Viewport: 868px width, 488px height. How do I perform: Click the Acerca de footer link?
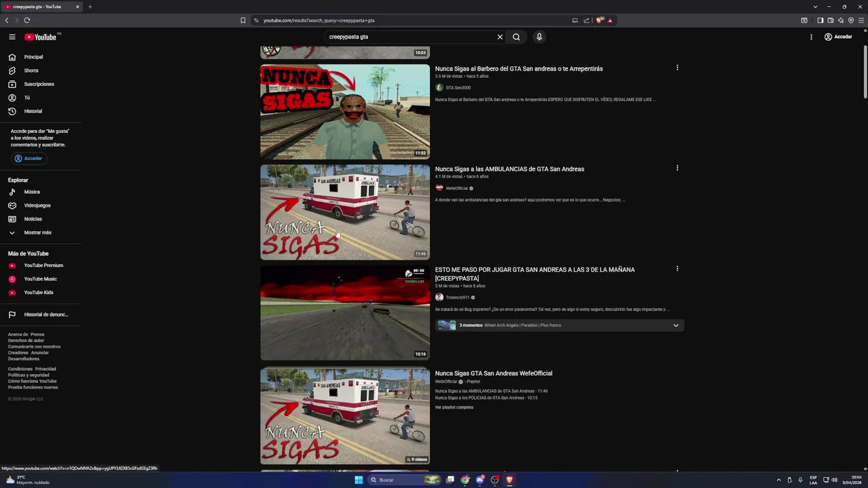coord(18,334)
